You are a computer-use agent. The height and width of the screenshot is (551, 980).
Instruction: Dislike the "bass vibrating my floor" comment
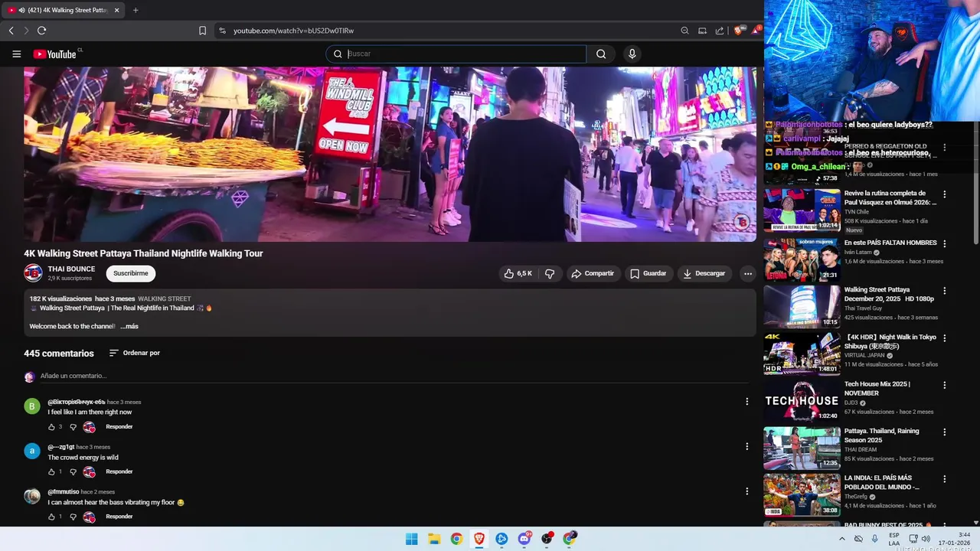pos(73,517)
